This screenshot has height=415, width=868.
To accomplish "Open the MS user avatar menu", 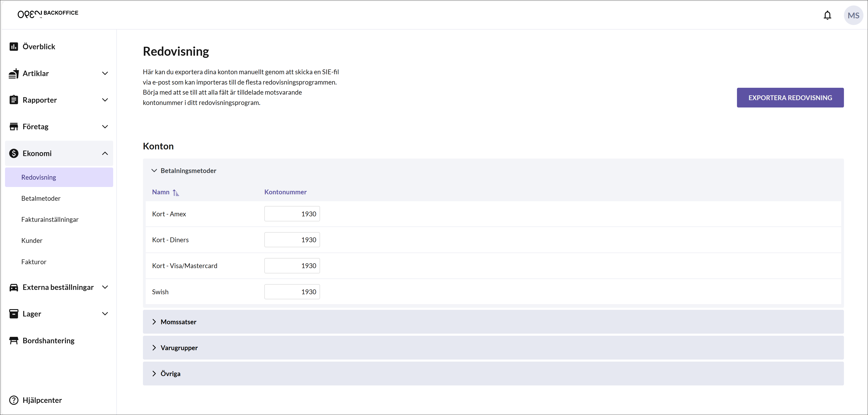I will click(x=853, y=15).
